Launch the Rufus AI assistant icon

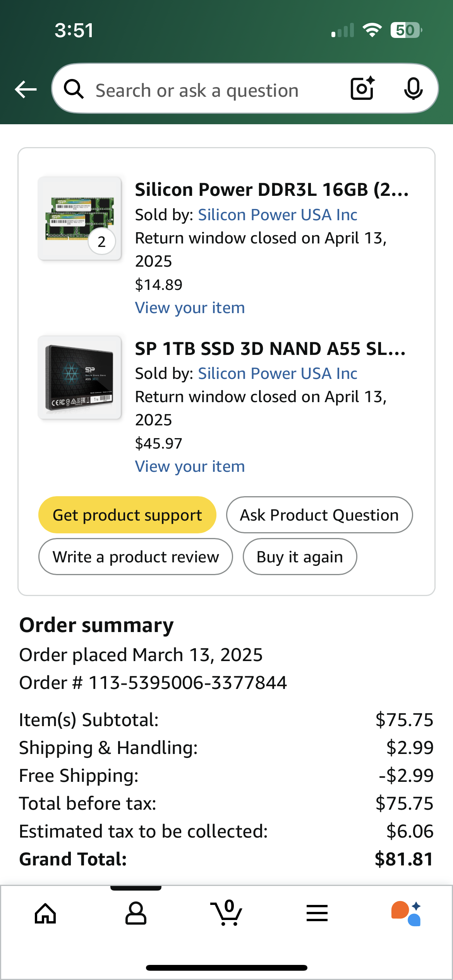(406, 913)
